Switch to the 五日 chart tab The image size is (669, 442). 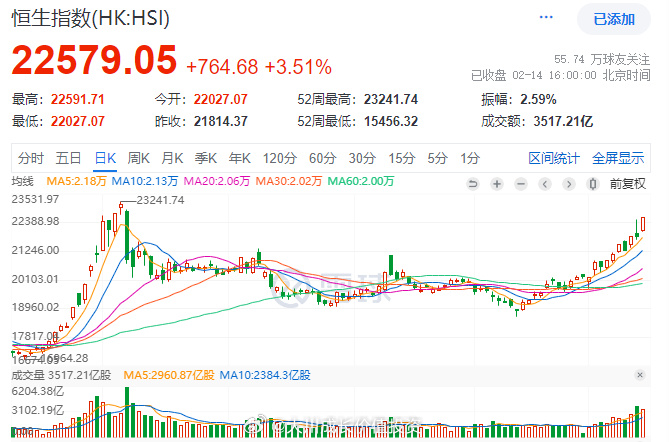point(68,158)
